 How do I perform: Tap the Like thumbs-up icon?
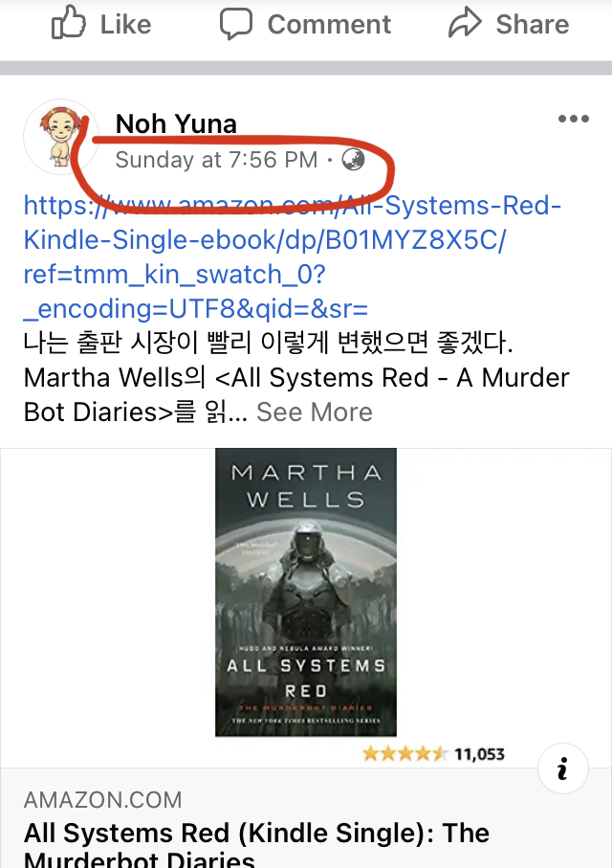coord(68,23)
